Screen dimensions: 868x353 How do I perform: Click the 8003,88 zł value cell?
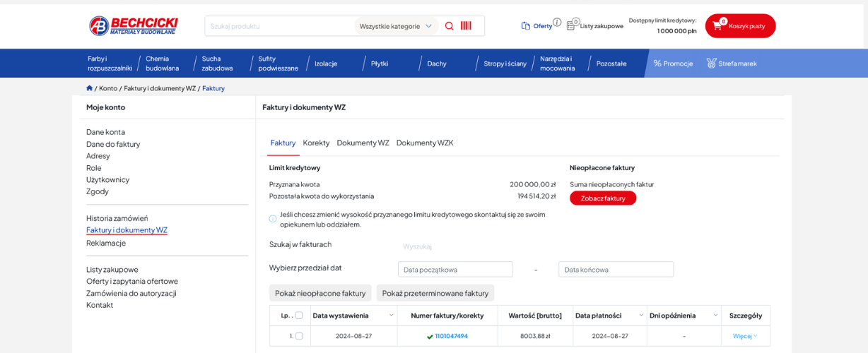point(535,336)
